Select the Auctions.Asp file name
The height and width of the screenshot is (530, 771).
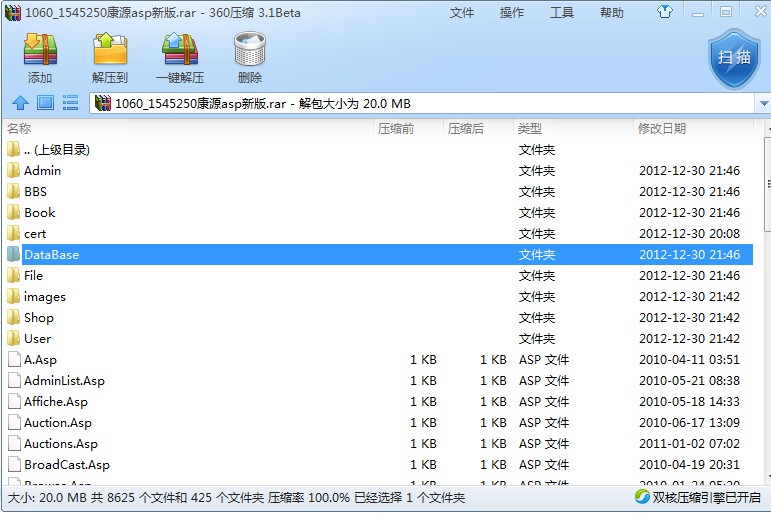pyautogui.click(x=61, y=444)
